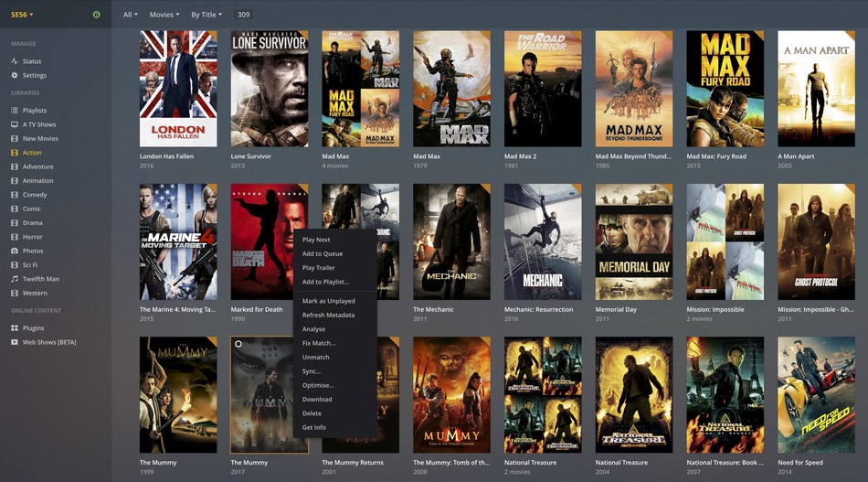Open The Marine 4 poster

click(x=178, y=241)
